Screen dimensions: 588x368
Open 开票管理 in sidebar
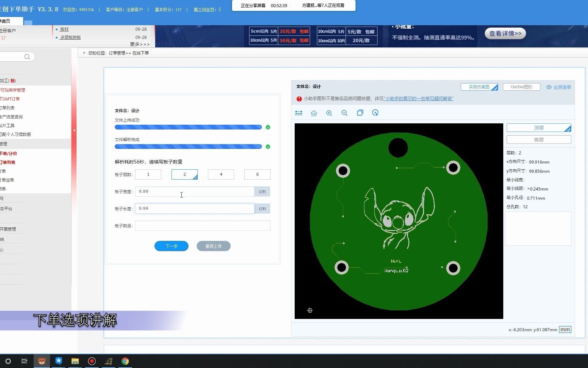point(8,229)
